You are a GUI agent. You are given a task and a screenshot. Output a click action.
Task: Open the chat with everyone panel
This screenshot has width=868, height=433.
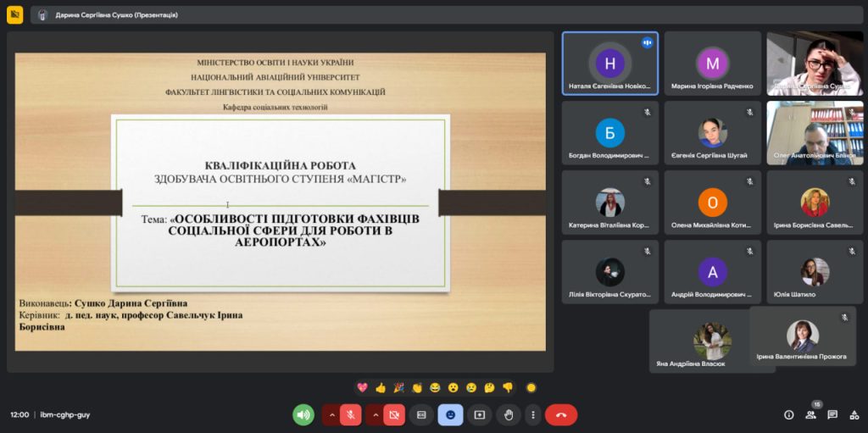[832, 414]
